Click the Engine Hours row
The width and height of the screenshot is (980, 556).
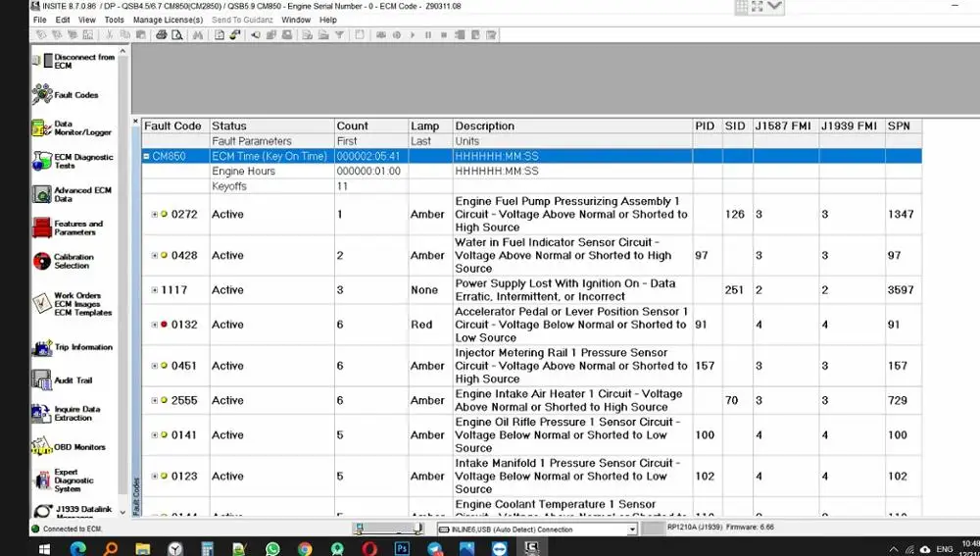point(531,172)
